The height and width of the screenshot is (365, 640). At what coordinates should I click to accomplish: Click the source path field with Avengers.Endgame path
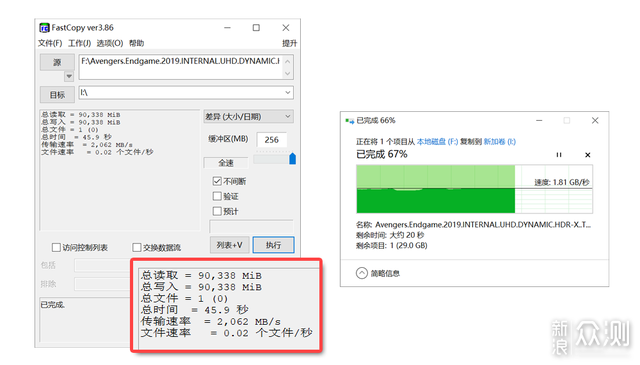point(180,67)
